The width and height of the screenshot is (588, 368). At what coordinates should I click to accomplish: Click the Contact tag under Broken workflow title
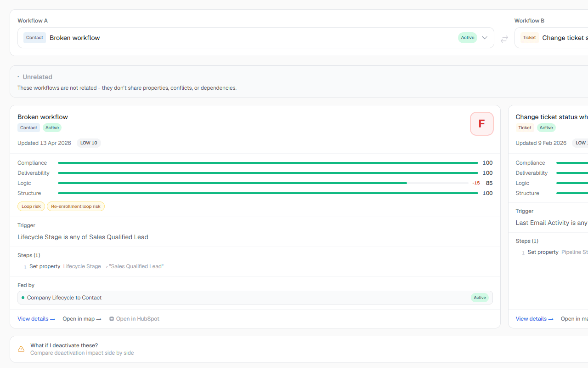pos(28,128)
